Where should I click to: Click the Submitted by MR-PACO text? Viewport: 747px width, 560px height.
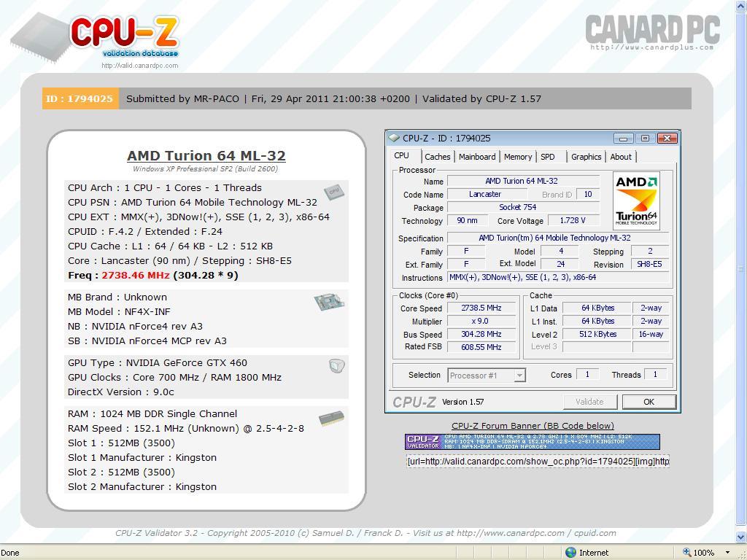coord(182,98)
